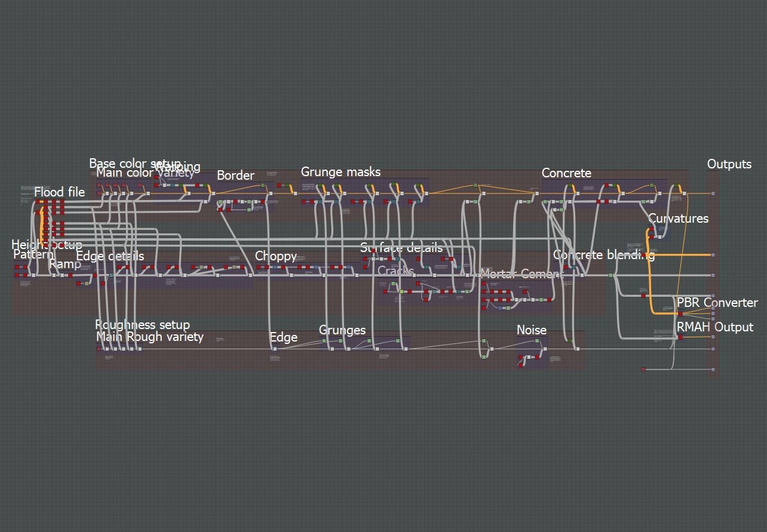This screenshot has width=767, height=532.
Task: Click the "Grunge masks" frame title
Action: pyautogui.click(x=340, y=172)
